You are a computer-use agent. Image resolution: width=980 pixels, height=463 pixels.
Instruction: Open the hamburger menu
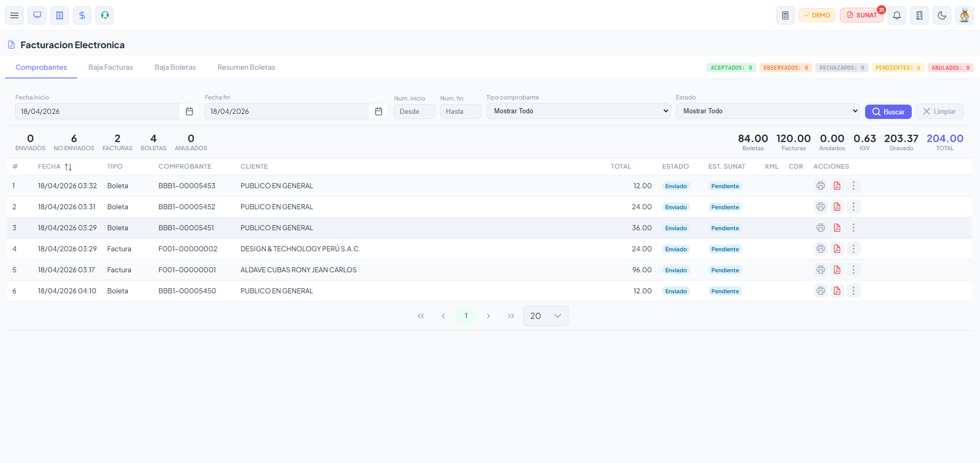[14, 15]
